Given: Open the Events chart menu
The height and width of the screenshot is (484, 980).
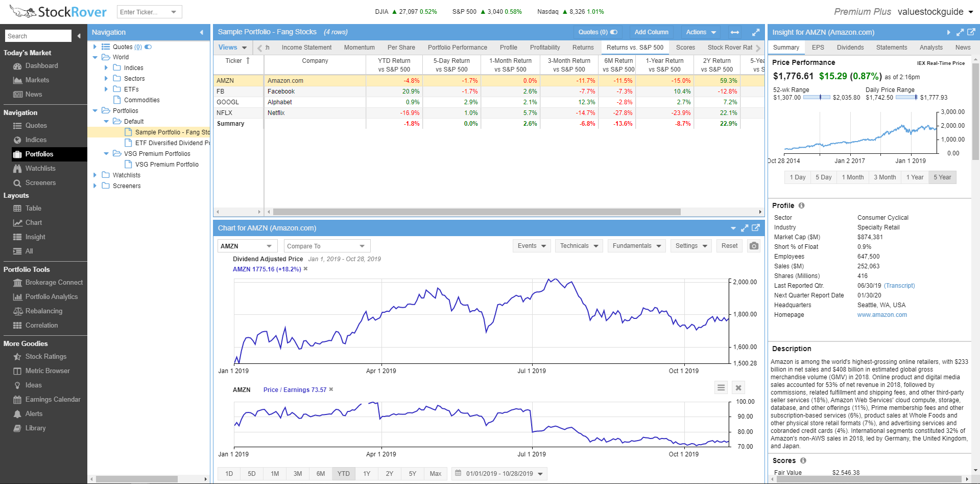Looking at the screenshot, I should tap(532, 246).
